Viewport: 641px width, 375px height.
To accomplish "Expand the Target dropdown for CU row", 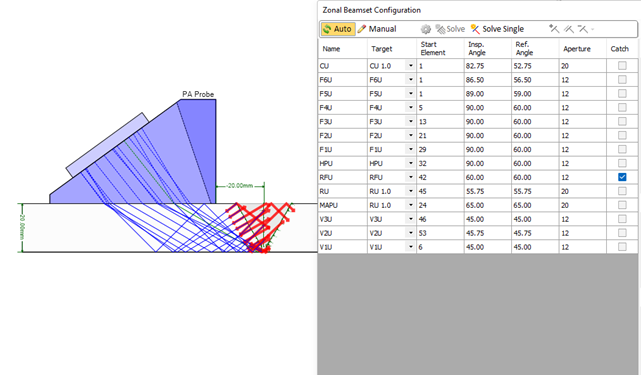I will pyautogui.click(x=410, y=66).
